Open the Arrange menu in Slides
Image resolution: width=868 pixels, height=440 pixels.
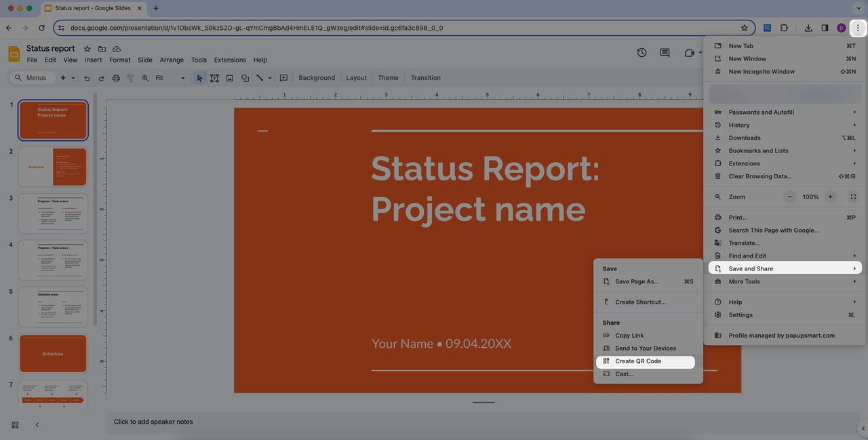point(172,60)
